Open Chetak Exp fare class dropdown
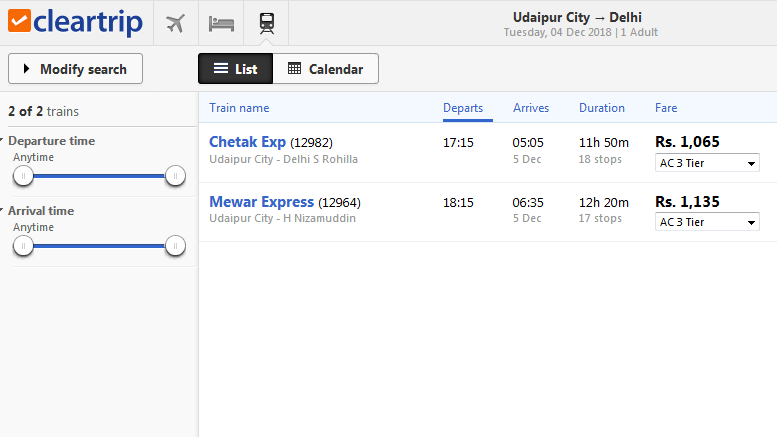 707,163
